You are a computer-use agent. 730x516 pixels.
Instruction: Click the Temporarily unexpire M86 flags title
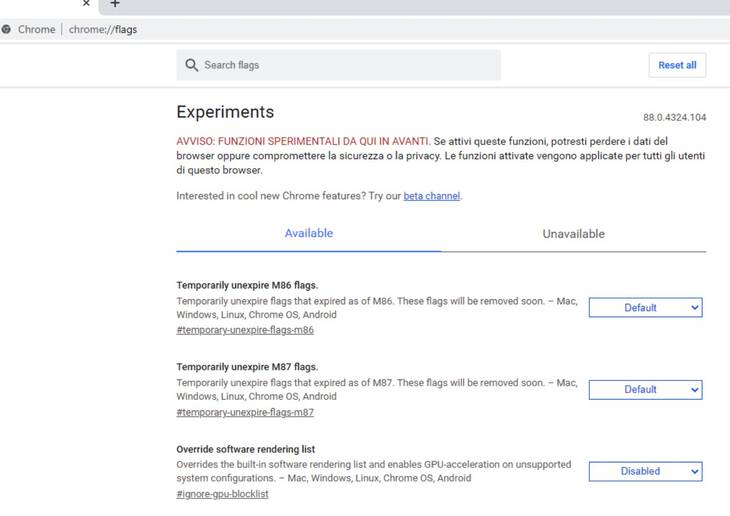pos(247,285)
